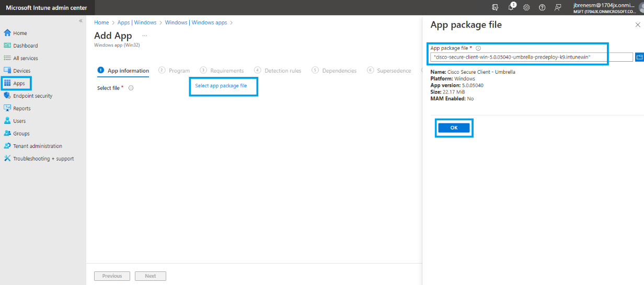
Task: Select the All services menu label
Action: (x=26, y=58)
